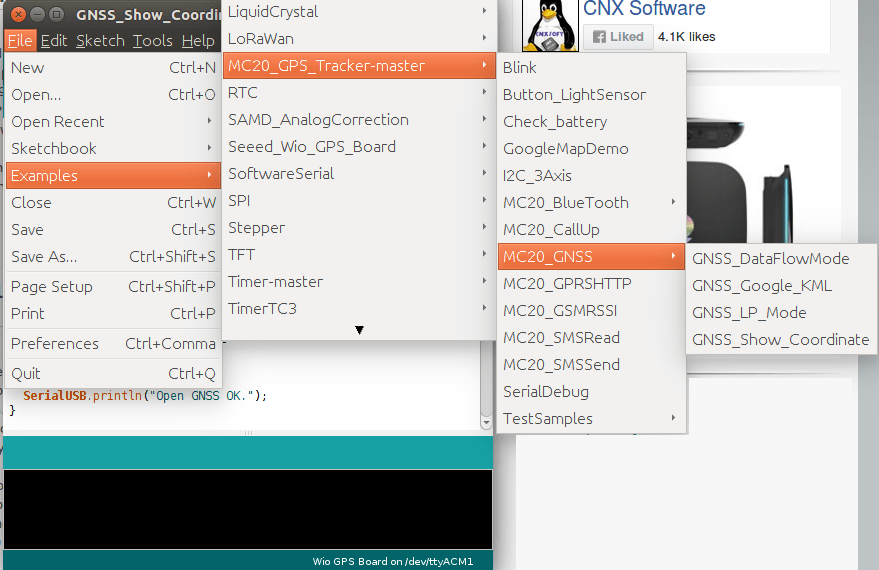Screen dimensions: 879x570
Task: Expand LoRaWan examples submenu
Action: click(x=359, y=39)
